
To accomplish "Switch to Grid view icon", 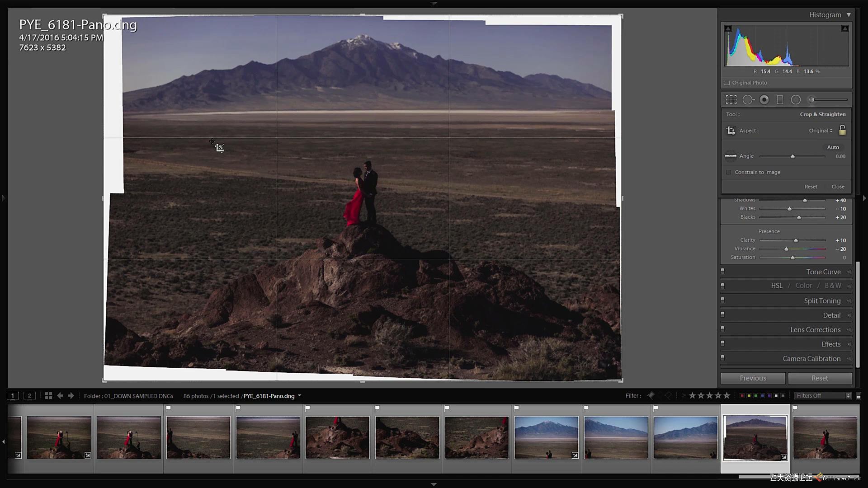I will (x=48, y=396).
